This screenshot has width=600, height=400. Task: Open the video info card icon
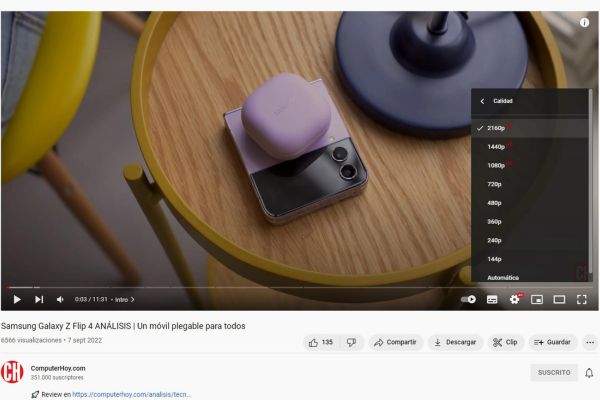point(584,23)
